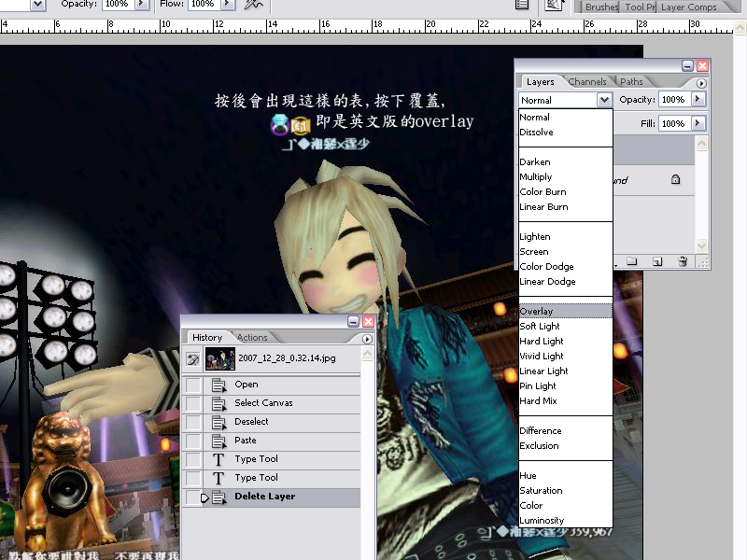This screenshot has width=747, height=560.
Task: Click the first Type Tool state icon
Action: point(218,459)
